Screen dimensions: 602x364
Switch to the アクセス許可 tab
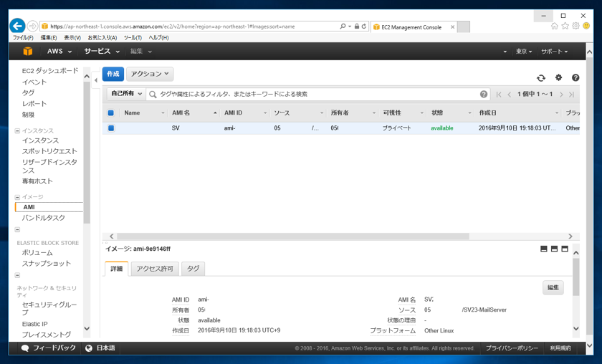coord(155,269)
